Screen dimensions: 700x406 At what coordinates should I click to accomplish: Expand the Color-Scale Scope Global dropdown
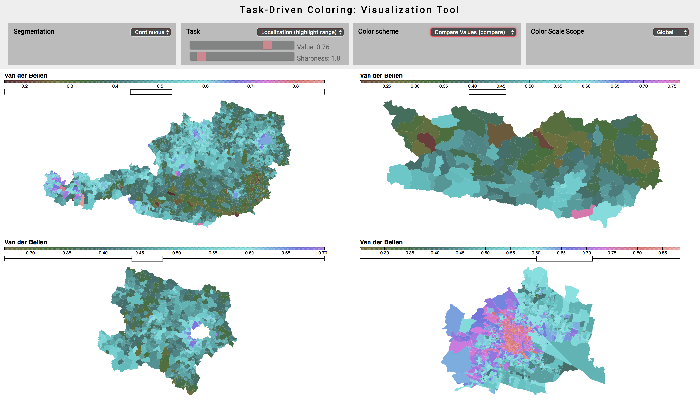click(x=664, y=32)
